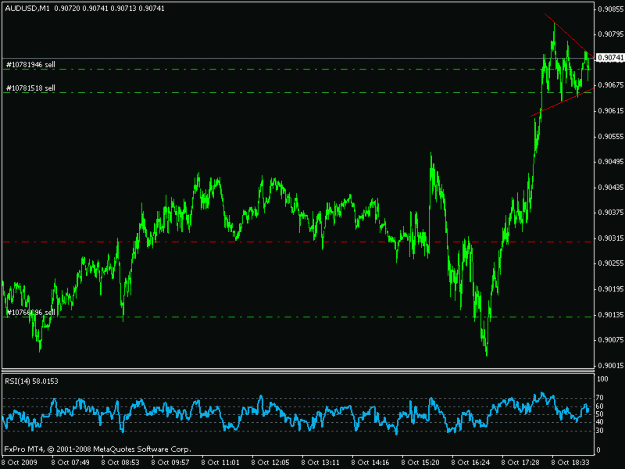
Task: Click the 8 Oct 11:01 time label
Action: click(x=220, y=463)
